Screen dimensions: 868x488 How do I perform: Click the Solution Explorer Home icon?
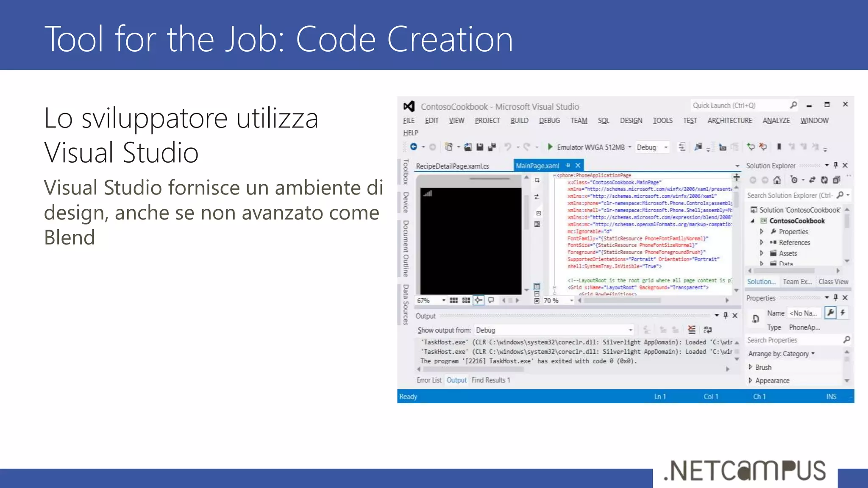click(x=777, y=180)
